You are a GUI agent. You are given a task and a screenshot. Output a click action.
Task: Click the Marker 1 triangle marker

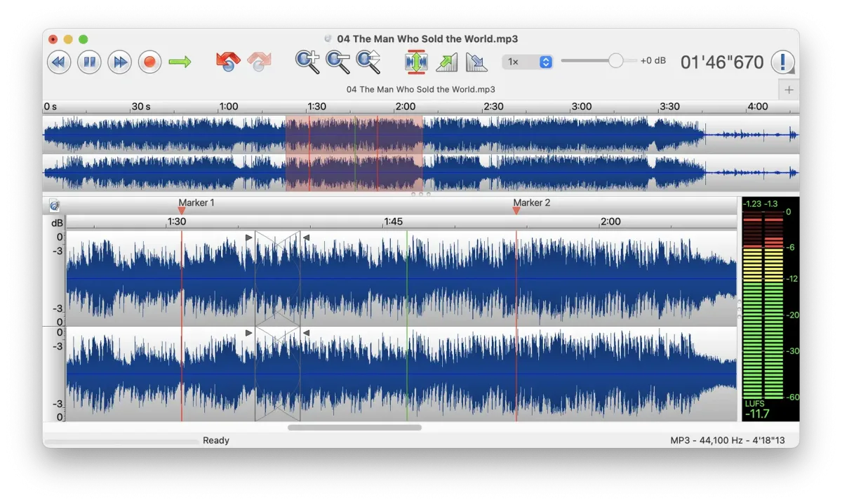tap(182, 210)
